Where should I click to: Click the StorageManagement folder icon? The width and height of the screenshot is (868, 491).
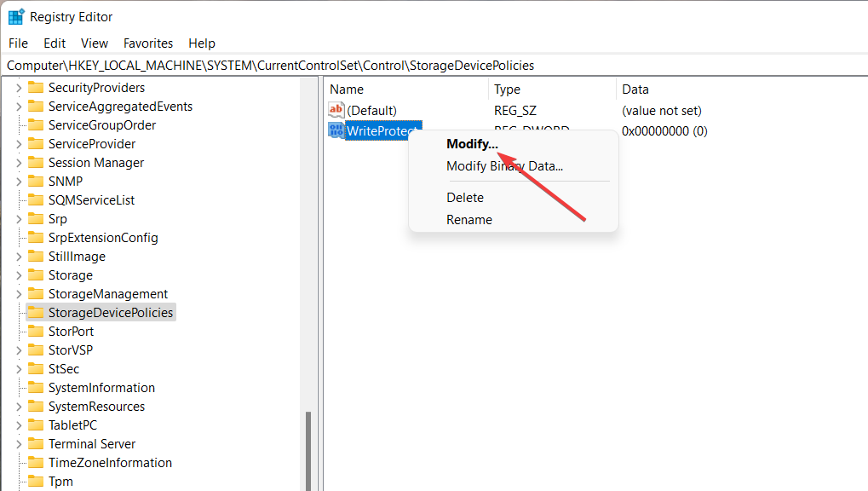click(36, 294)
